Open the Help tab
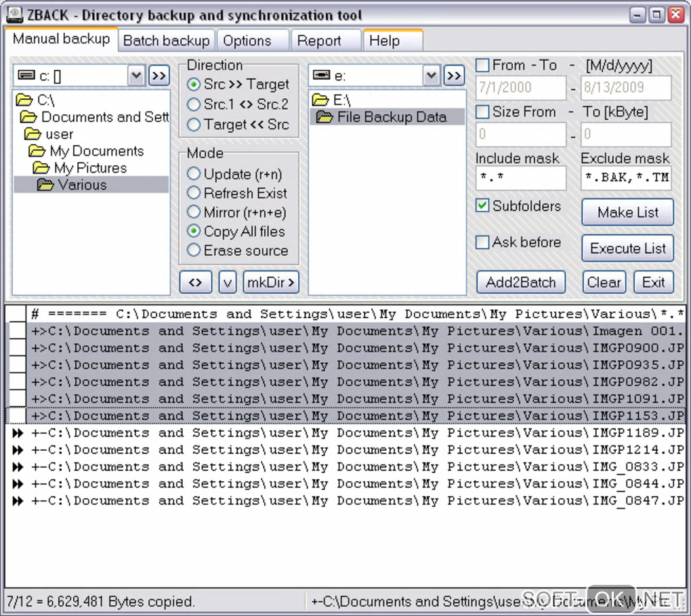The width and height of the screenshot is (691, 616). (393, 41)
